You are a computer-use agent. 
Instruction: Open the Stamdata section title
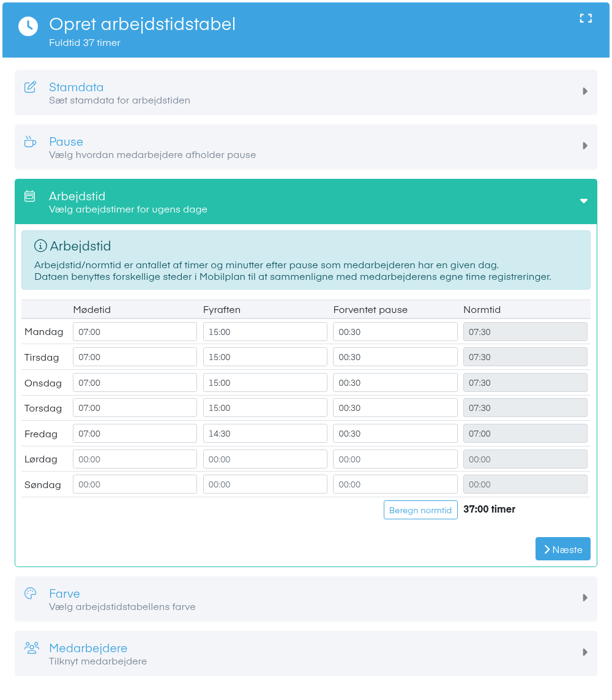(x=76, y=87)
